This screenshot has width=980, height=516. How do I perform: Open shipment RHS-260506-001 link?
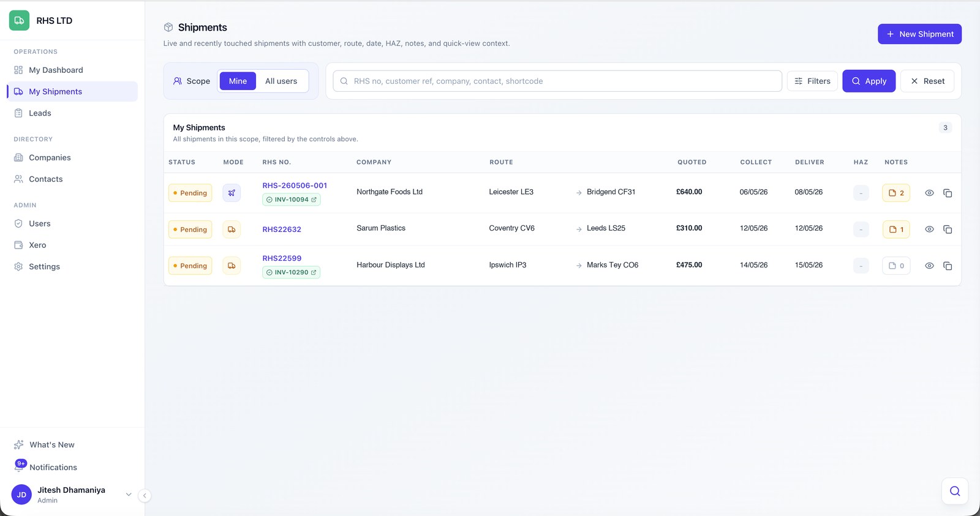295,185
